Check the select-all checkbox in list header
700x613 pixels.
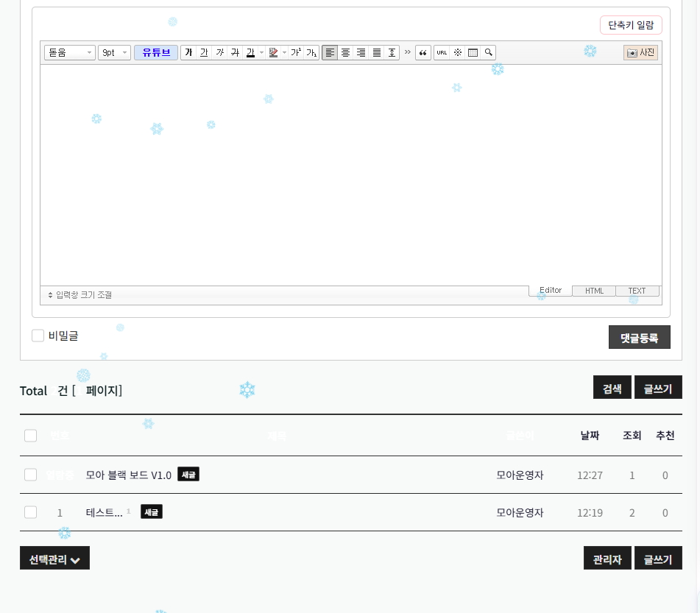[30, 436]
